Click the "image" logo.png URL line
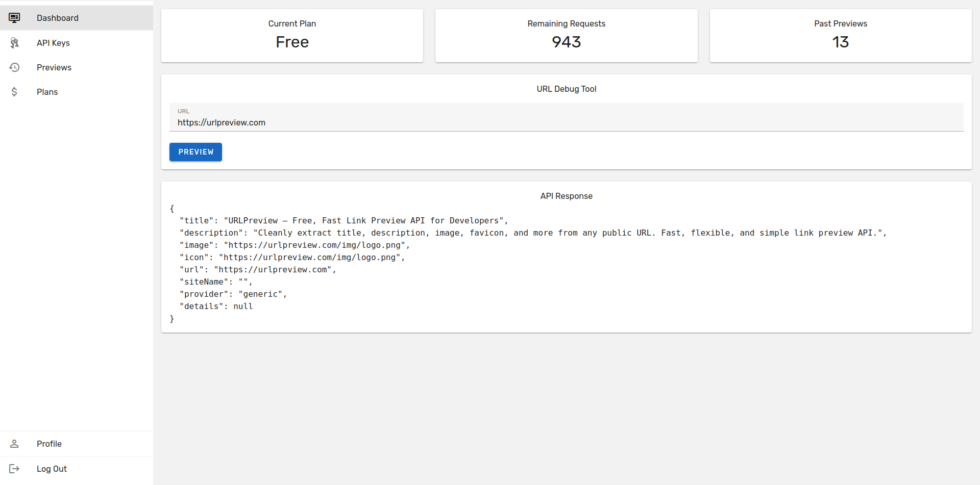Image resolution: width=980 pixels, height=485 pixels. coord(295,245)
